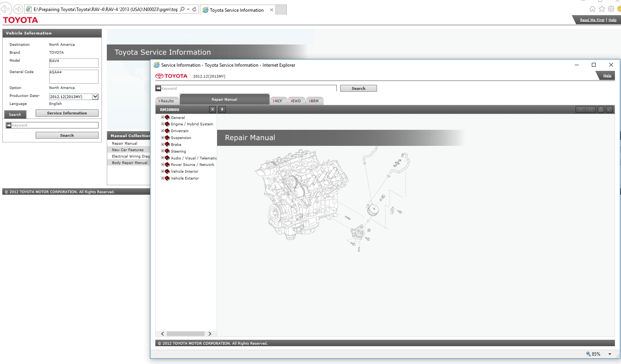Click the print icon in viewer toolbar
The image size is (621, 364).
click(601, 109)
